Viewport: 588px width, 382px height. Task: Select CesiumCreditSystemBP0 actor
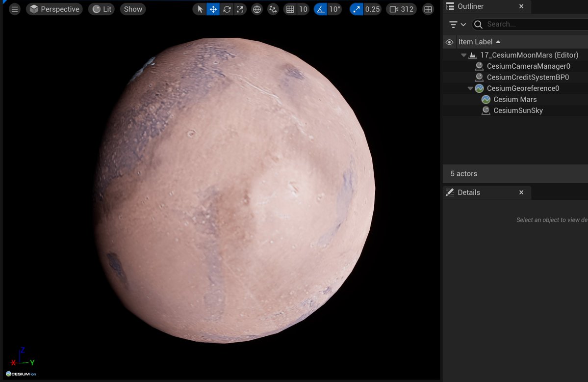[515, 77]
